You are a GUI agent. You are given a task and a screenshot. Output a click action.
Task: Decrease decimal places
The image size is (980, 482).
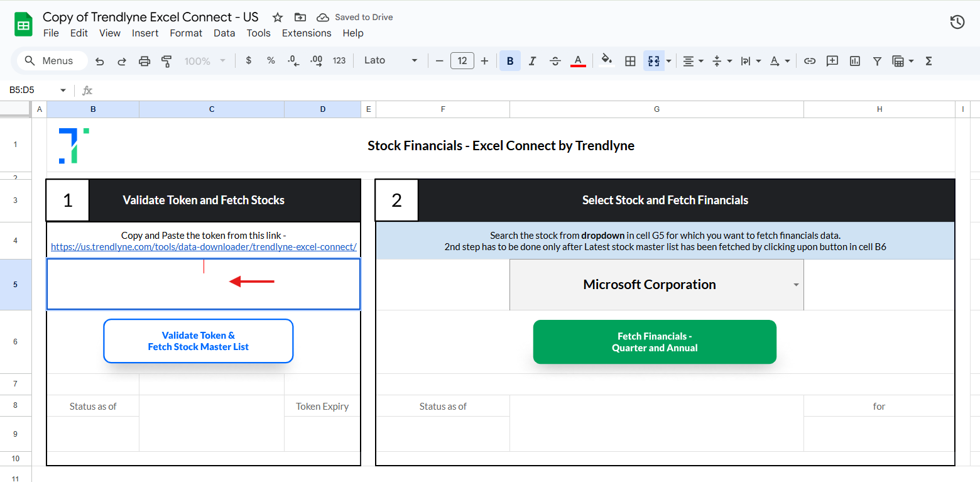point(293,61)
